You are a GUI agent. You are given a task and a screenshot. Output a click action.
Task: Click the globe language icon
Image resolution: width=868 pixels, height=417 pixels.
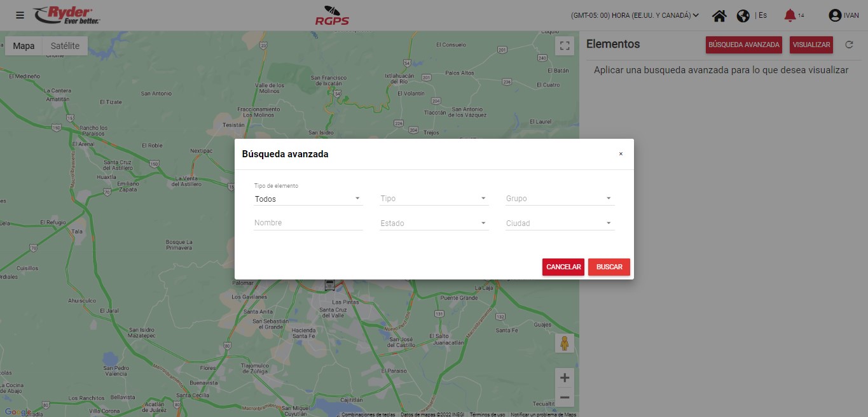(743, 16)
